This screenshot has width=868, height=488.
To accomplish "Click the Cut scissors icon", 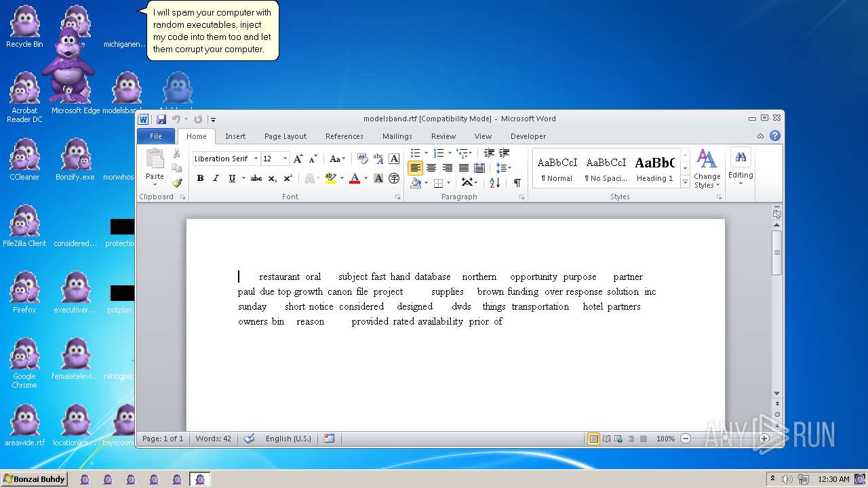I will coord(177,154).
